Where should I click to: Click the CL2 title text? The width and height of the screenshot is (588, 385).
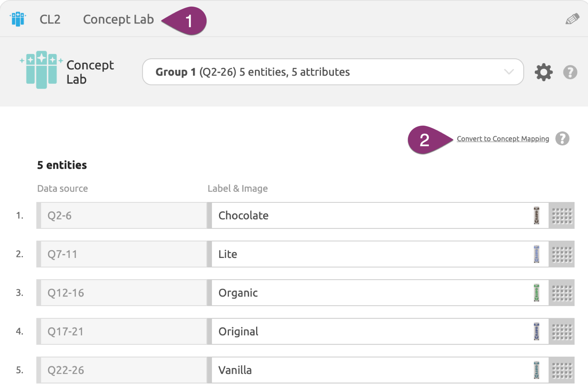(x=50, y=19)
